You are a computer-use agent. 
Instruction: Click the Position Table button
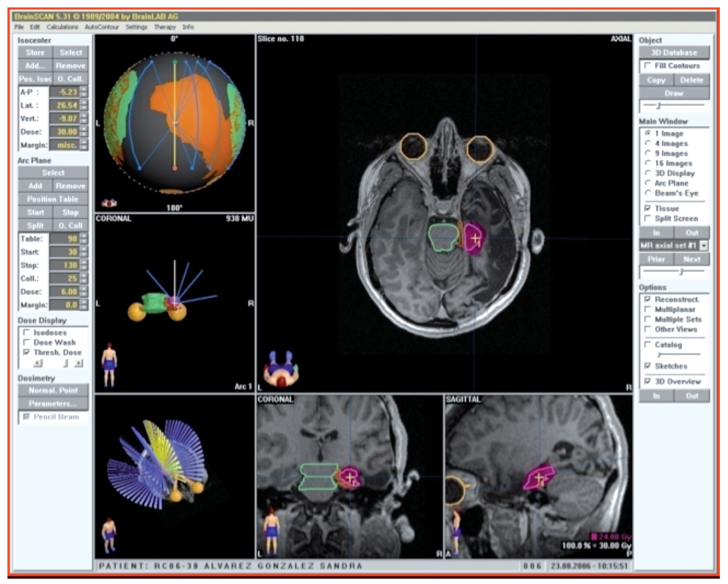(53, 199)
